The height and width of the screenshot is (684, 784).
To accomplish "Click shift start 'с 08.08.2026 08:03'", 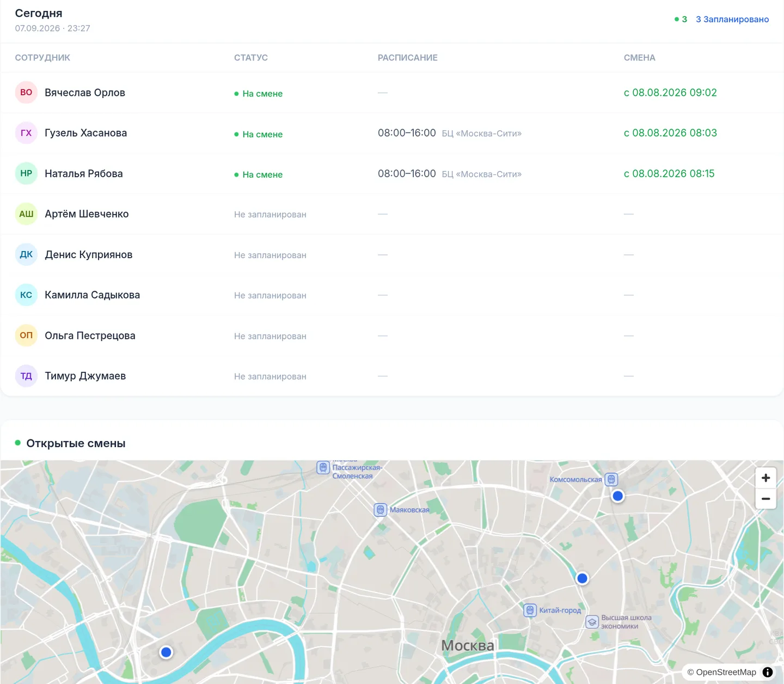I will [670, 133].
